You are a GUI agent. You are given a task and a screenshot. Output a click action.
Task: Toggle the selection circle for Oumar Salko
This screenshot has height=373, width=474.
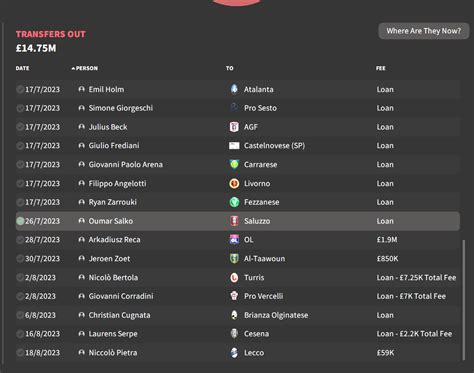[20, 221]
